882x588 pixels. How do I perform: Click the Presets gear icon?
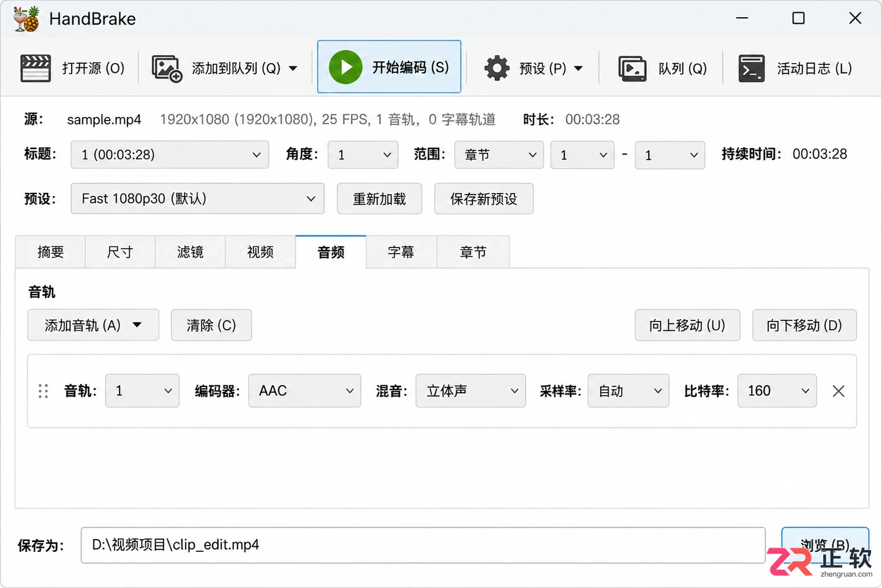[497, 68]
